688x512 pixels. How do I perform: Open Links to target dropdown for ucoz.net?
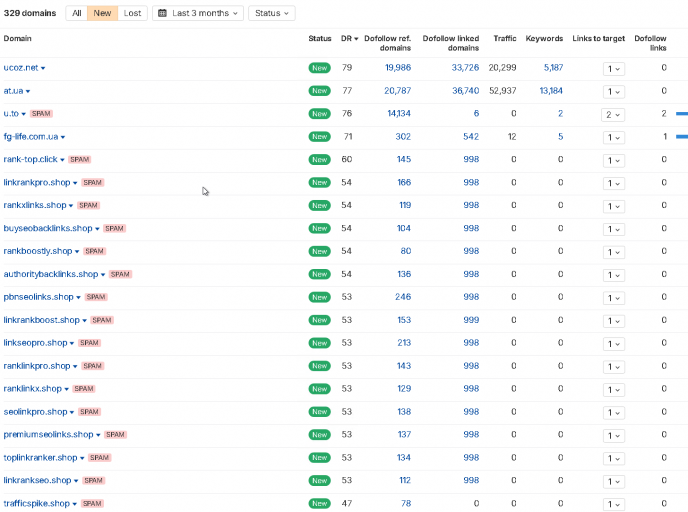(613, 69)
